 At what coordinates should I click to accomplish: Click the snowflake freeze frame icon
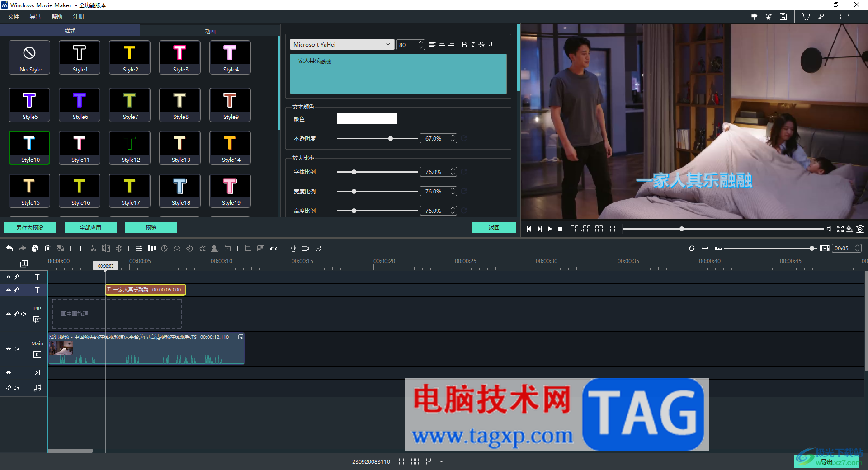pyautogui.click(x=118, y=248)
